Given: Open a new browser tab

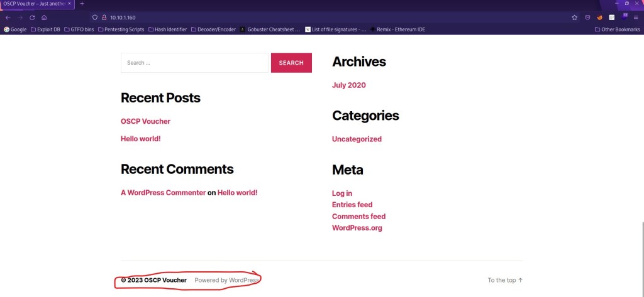Looking at the screenshot, I should [x=82, y=4].
